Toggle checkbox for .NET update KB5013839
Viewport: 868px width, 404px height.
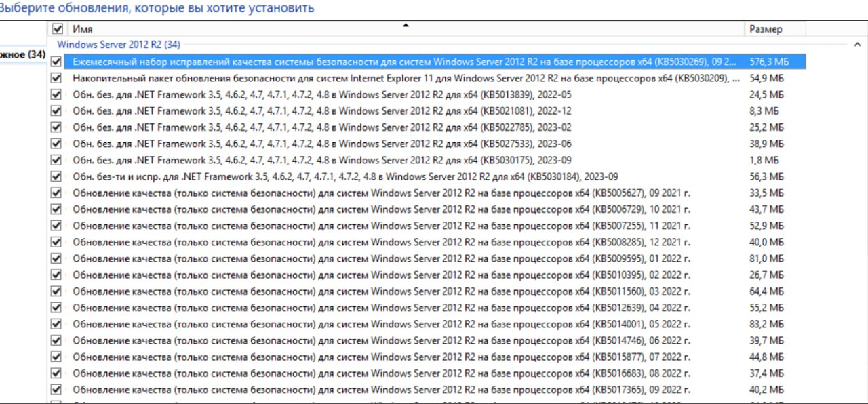click(x=56, y=94)
